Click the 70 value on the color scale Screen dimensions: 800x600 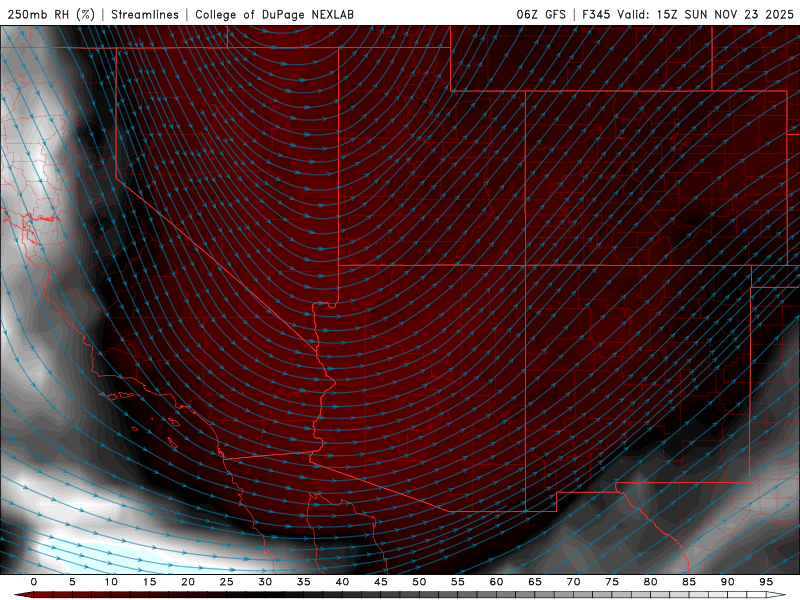(573, 582)
